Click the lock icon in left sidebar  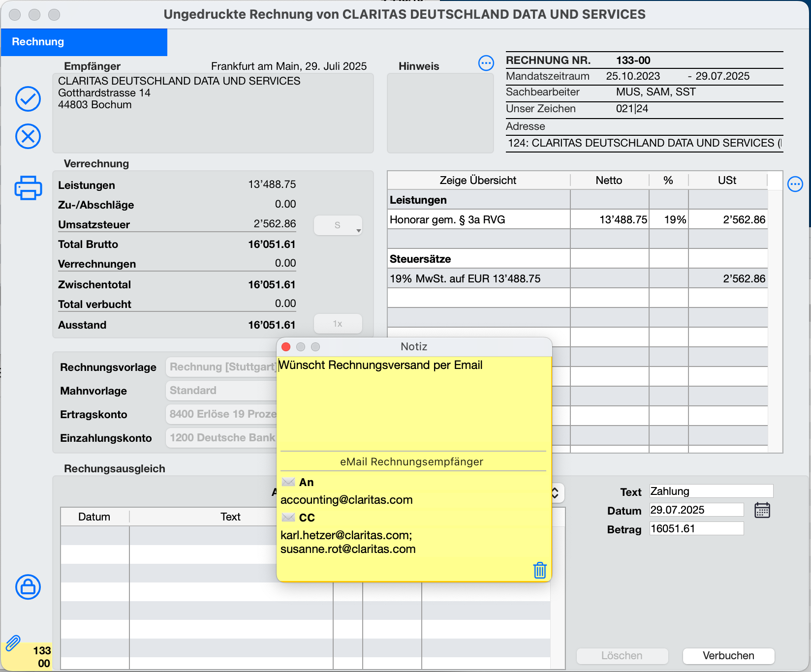pyautogui.click(x=28, y=587)
